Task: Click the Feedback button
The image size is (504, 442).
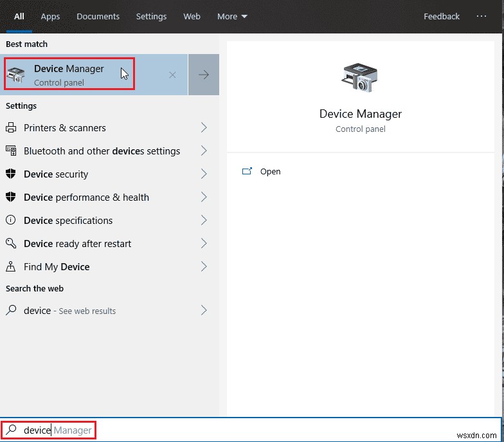Action: 442,16
